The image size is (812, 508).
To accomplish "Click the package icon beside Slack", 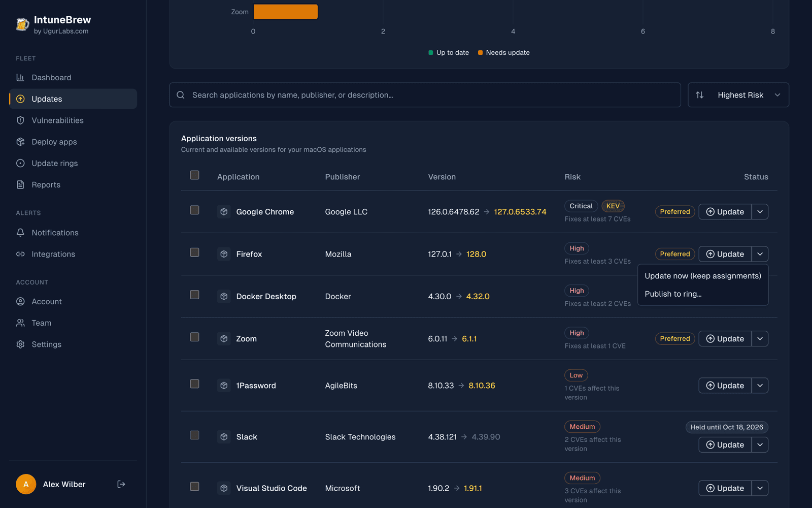I will [x=224, y=437].
